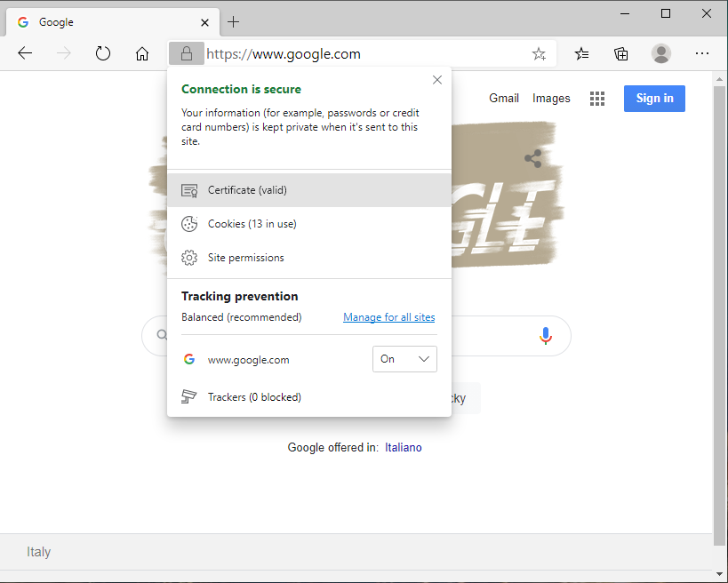Click the 'Tracking prevention' heading

tap(240, 296)
